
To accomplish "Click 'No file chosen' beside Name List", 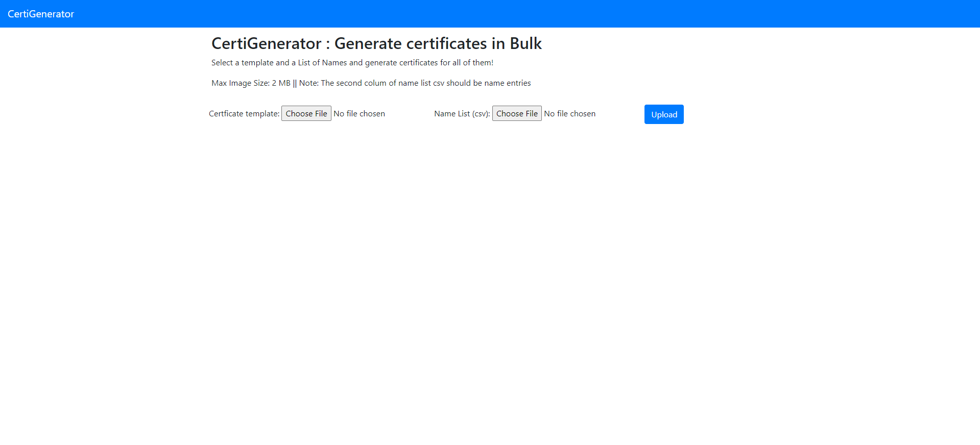I will pyautogui.click(x=569, y=113).
